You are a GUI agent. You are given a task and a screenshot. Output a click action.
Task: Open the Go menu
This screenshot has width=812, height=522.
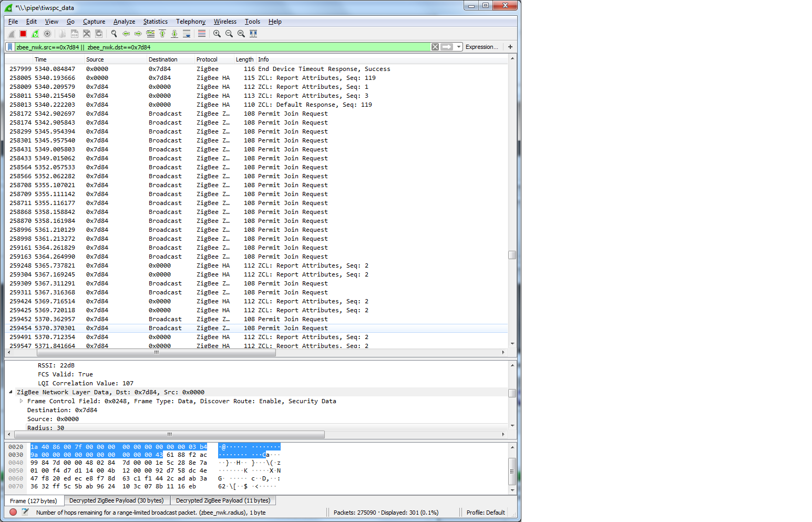point(70,22)
